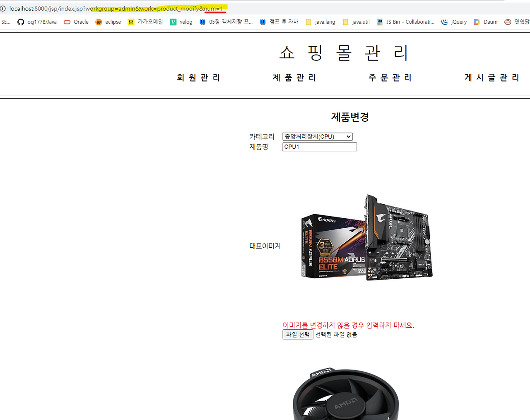Click the 파일 선택 button
This screenshot has width=530, height=420.
click(x=298, y=335)
